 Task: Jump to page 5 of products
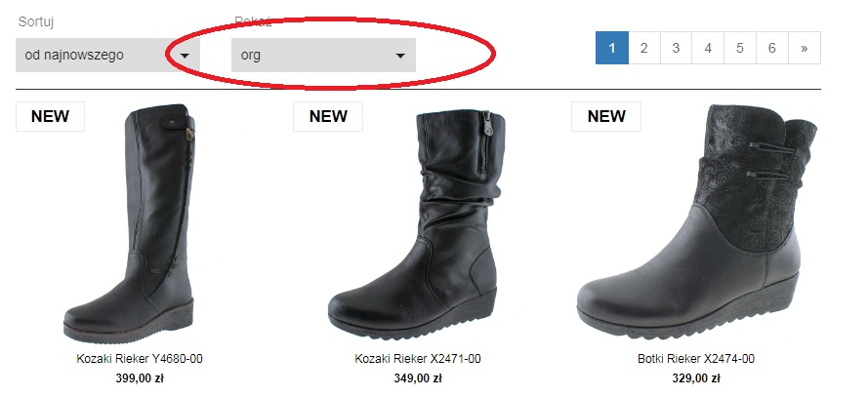point(739,48)
